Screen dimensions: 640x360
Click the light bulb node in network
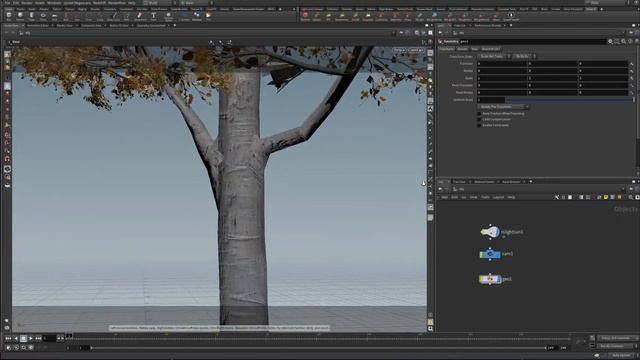pos(490,232)
